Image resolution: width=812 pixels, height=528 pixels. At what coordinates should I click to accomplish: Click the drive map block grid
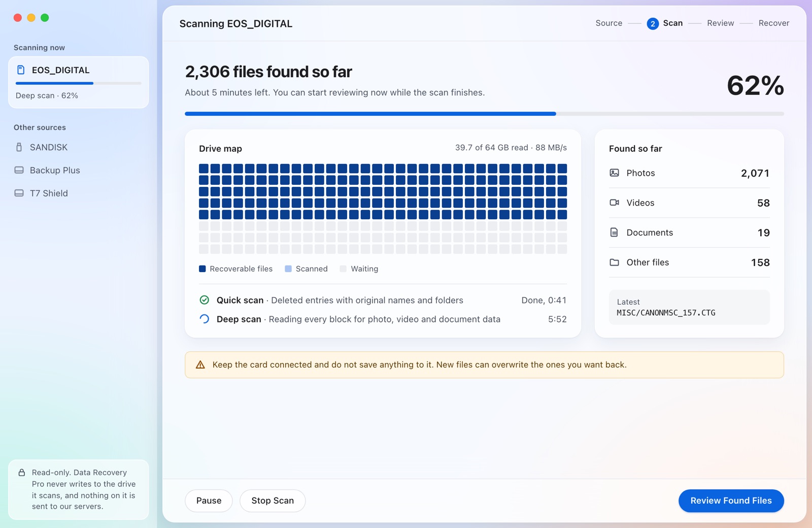pyautogui.click(x=383, y=209)
